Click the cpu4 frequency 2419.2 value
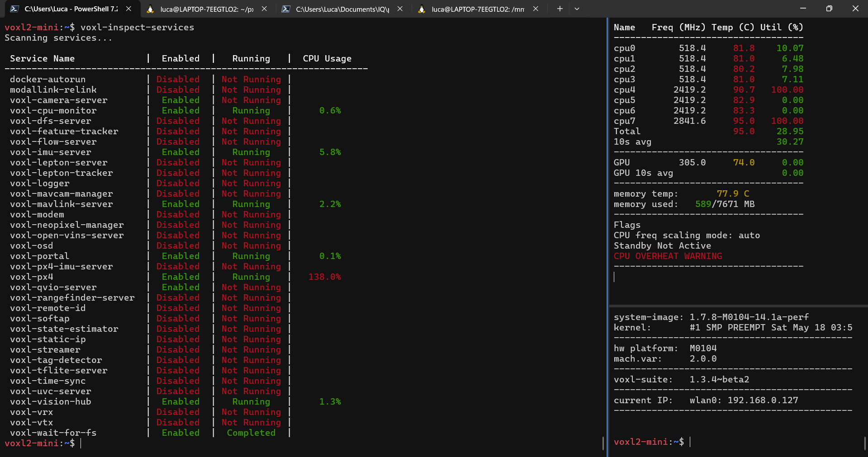Screen dimensions: 868x457 (690, 90)
